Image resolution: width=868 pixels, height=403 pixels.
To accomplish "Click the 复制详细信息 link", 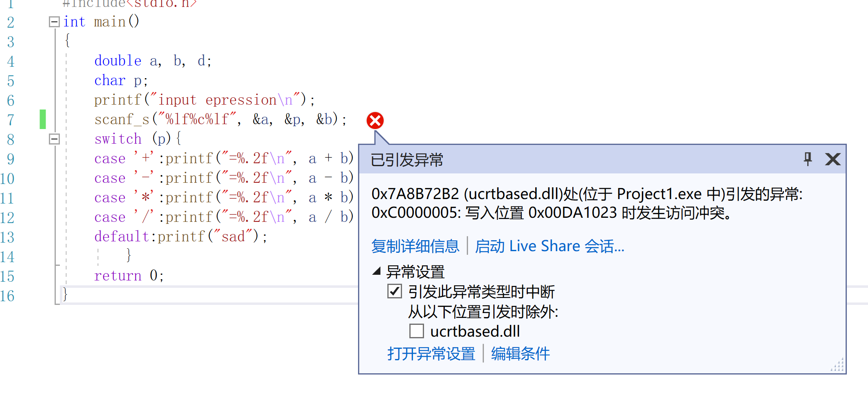I will tap(415, 246).
